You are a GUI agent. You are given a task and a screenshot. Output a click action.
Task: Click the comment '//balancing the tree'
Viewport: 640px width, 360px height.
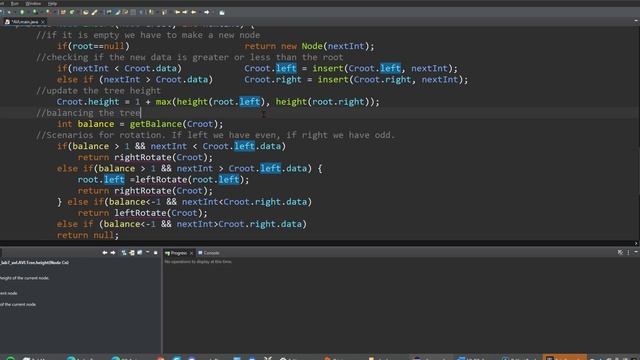[x=88, y=113]
